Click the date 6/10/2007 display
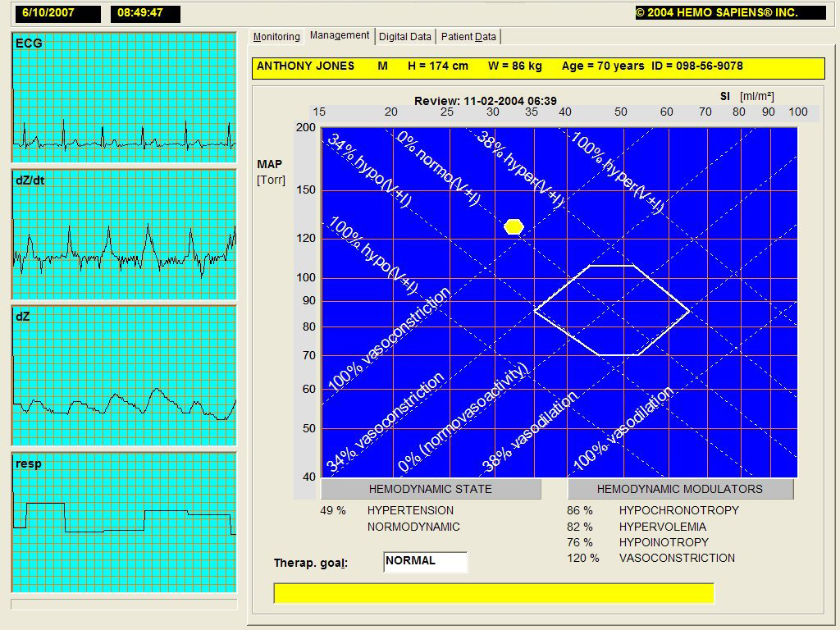Image resolution: width=840 pixels, height=630 pixels. pos(58,13)
